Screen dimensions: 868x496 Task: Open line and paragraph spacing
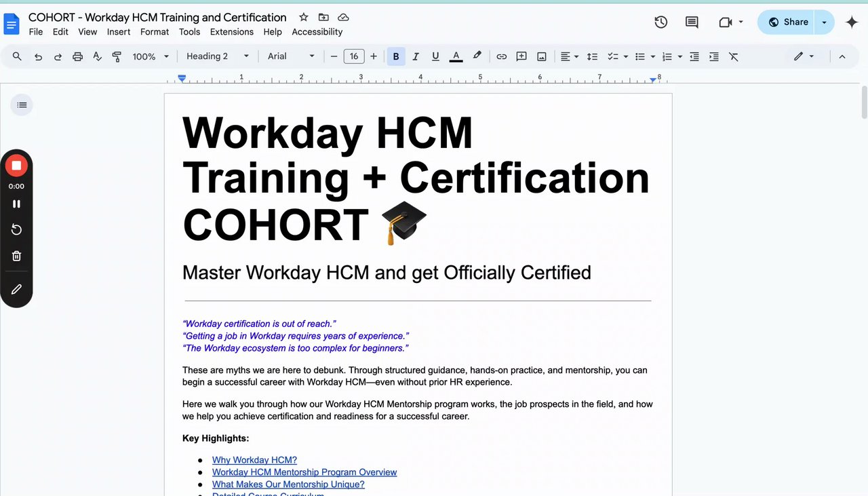pos(592,56)
